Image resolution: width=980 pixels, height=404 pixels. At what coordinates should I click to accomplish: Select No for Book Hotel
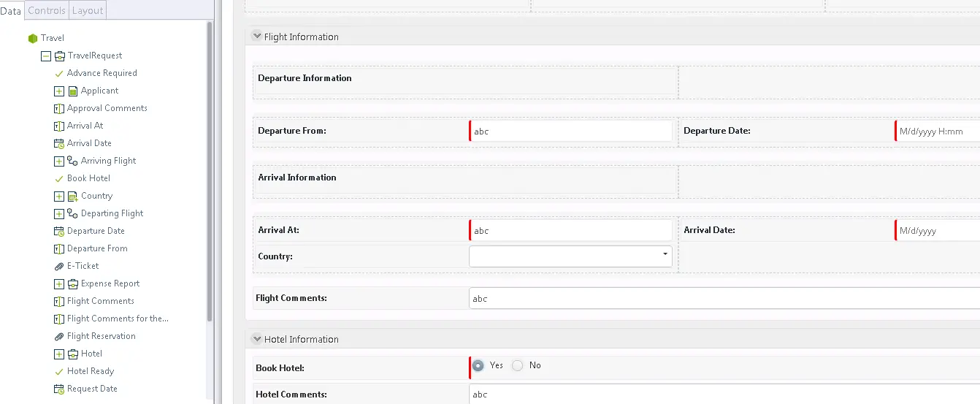517,365
